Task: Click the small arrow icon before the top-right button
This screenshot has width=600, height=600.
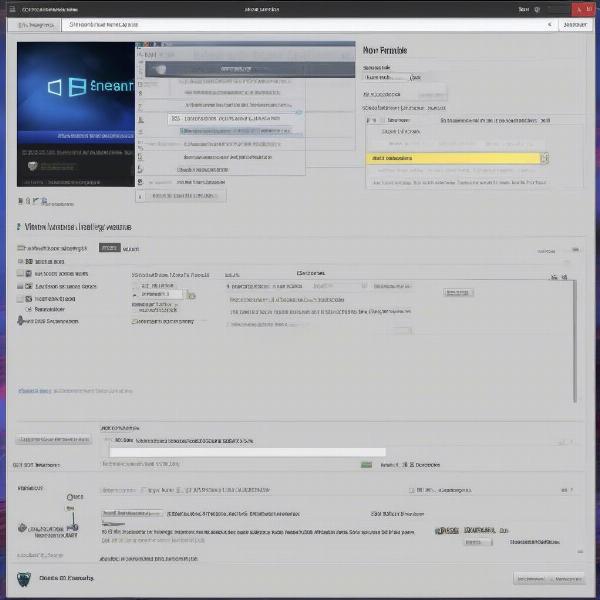Action: [549, 24]
